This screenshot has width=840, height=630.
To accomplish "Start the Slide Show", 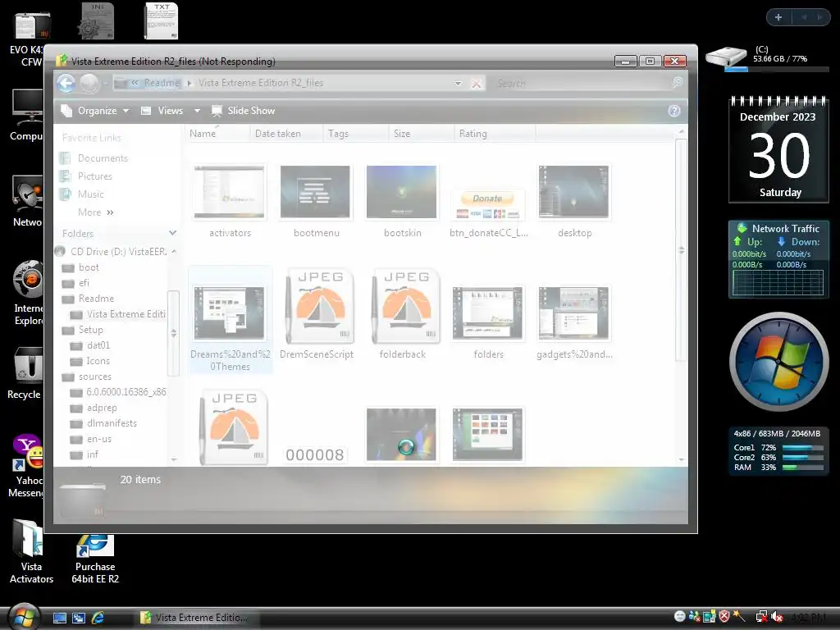I will click(x=243, y=111).
